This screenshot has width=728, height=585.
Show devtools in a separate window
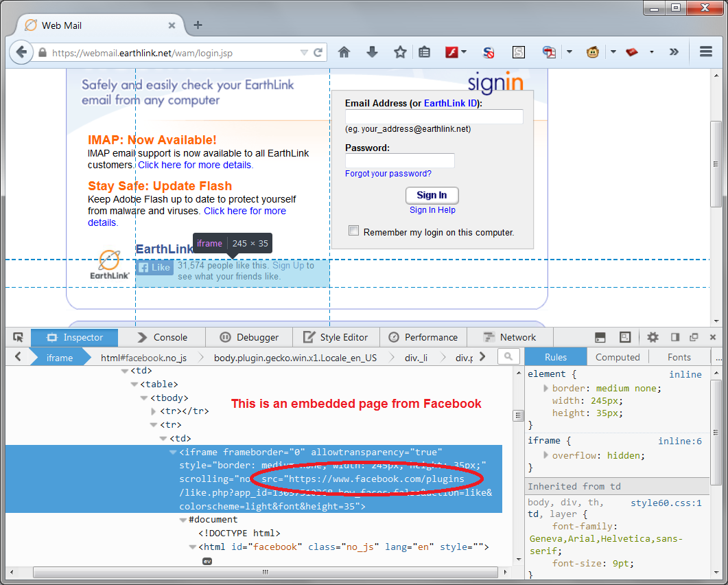(694, 337)
